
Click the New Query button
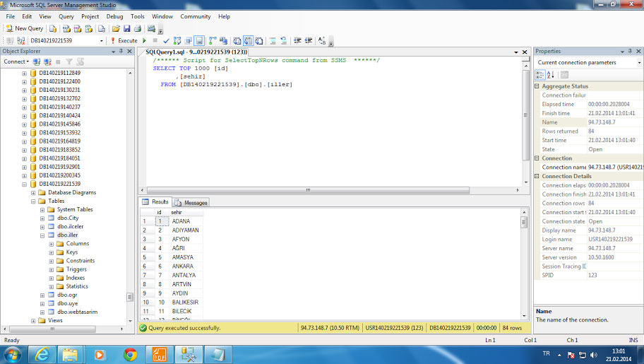click(x=25, y=28)
